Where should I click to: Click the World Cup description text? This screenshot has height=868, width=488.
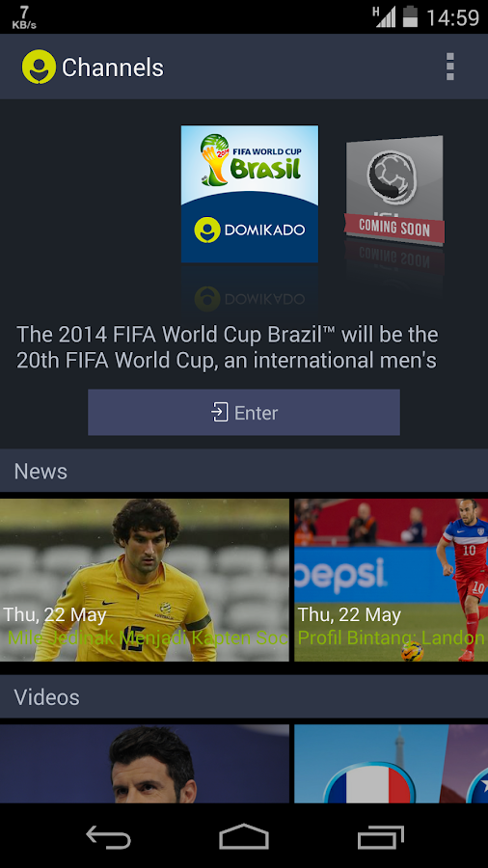point(228,347)
